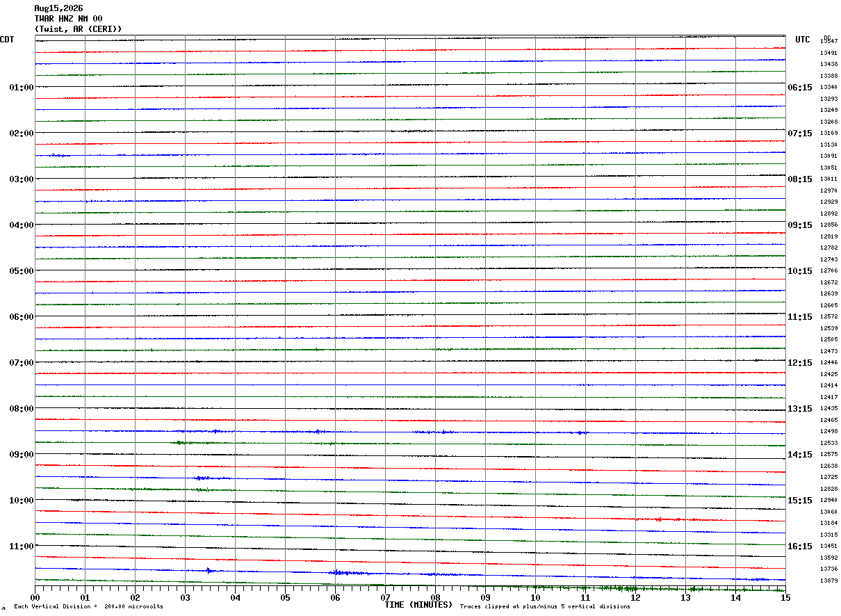This screenshot has width=841, height=616.
Task: Select the TWAR HNZ NM 00 station label
Action: click(x=68, y=19)
